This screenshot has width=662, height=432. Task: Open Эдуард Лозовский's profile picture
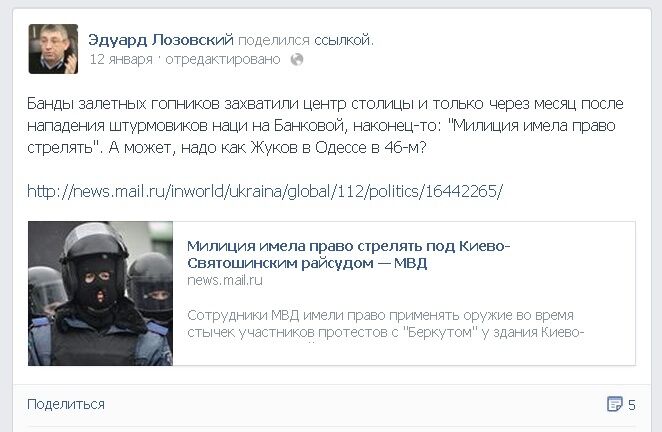53,49
